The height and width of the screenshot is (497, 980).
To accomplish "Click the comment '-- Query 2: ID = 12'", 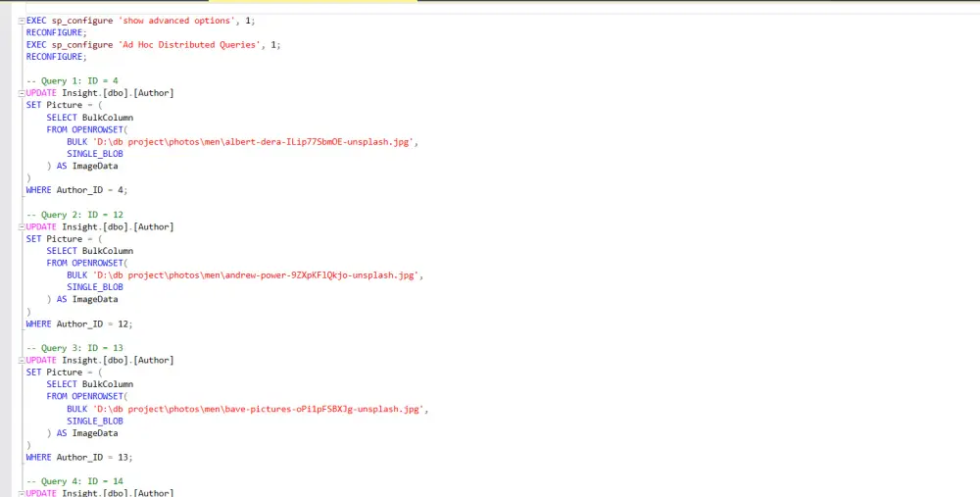I will pos(74,215).
